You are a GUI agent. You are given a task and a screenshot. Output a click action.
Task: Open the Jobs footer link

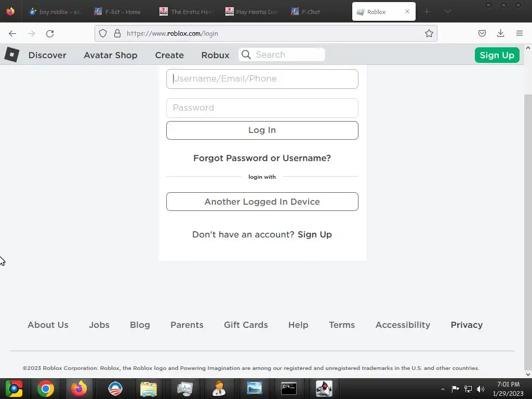point(99,325)
